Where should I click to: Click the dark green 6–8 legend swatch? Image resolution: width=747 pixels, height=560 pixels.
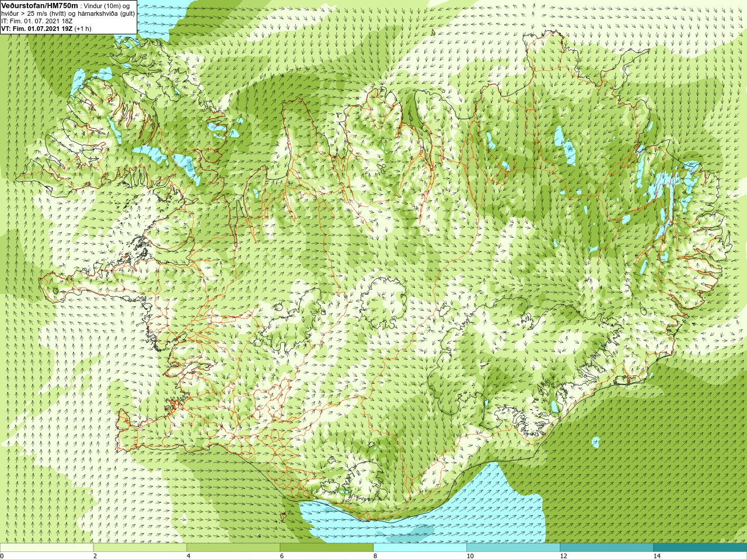point(327,548)
